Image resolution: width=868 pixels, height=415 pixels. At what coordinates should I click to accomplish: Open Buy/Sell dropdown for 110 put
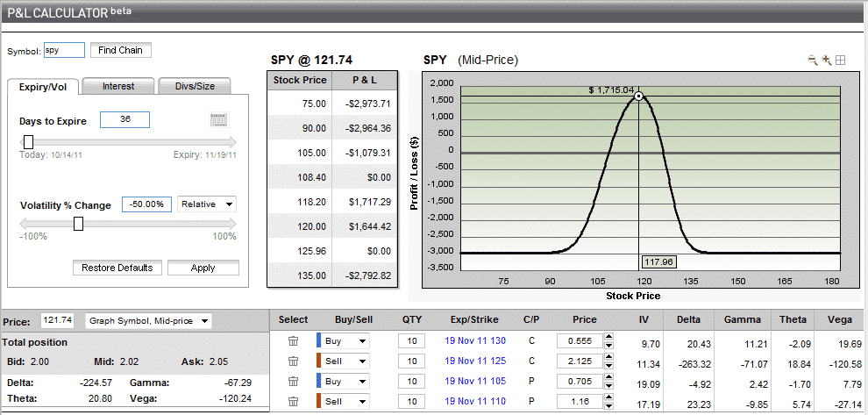tap(345, 402)
